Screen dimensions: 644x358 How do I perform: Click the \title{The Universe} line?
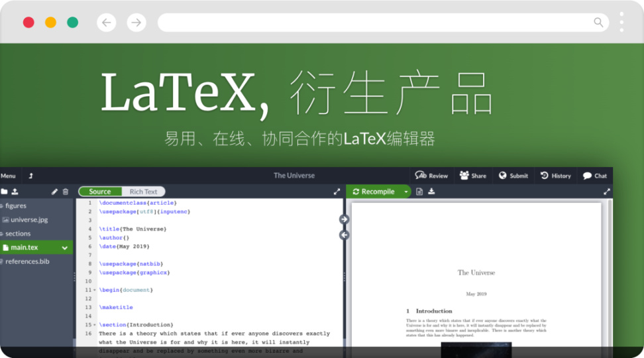pyautogui.click(x=133, y=229)
